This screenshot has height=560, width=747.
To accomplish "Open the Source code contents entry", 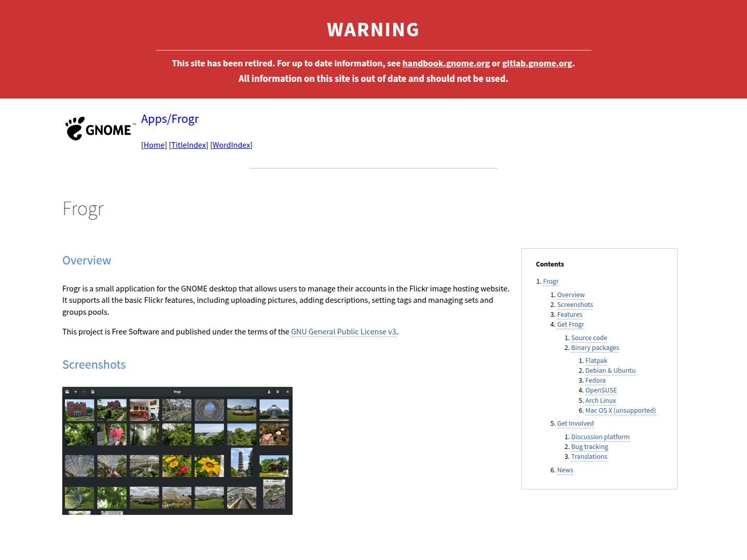I will [x=589, y=338].
